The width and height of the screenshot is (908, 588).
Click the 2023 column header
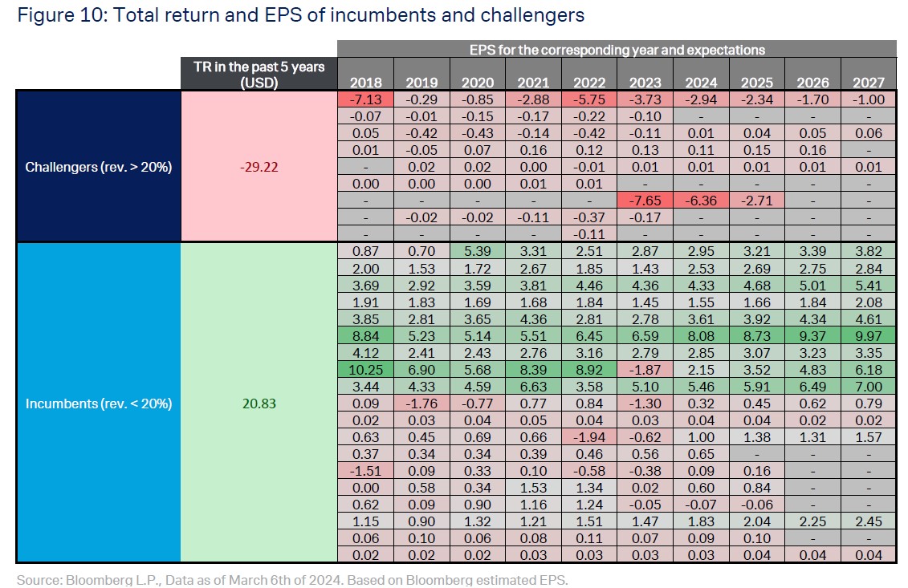645,82
